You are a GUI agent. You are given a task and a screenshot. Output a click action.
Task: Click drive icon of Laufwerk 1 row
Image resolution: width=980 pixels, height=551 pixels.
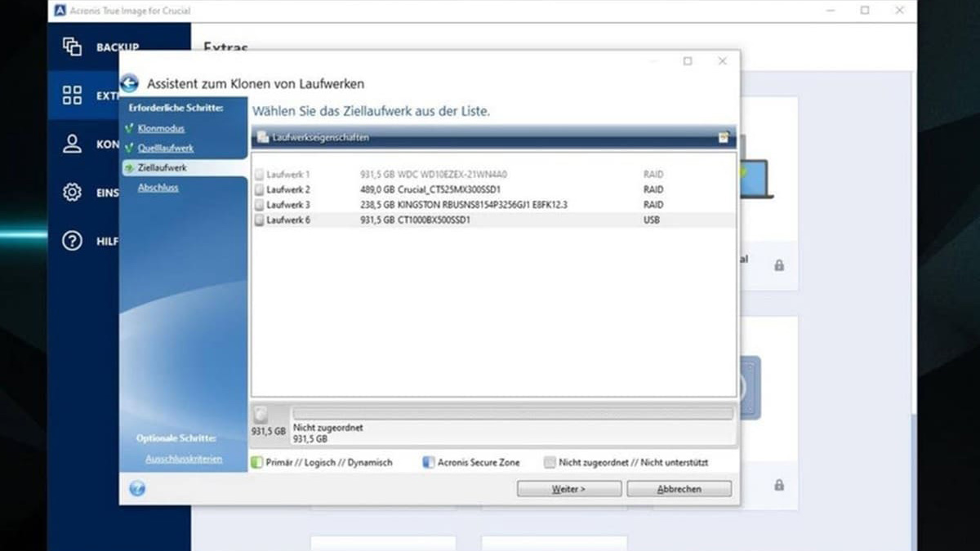[259, 175]
